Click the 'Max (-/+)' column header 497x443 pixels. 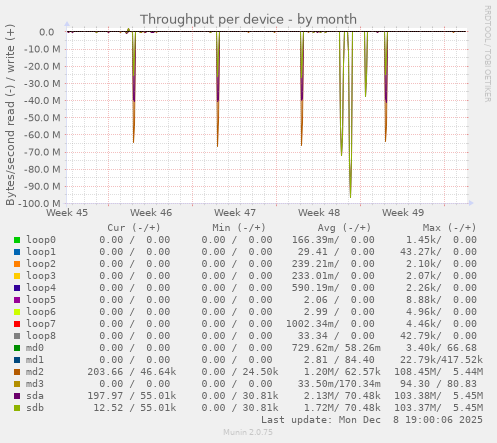[x=450, y=228]
